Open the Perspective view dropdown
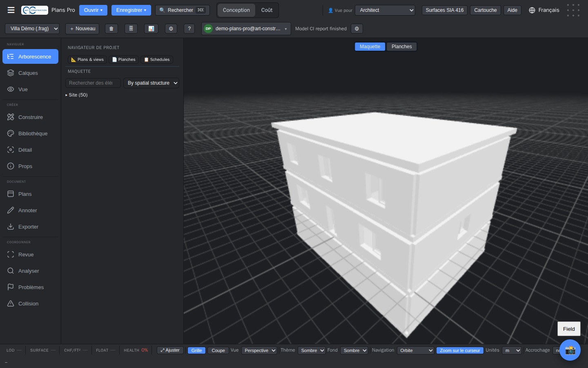Image resolution: width=588 pixels, height=368 pixels. coord(259,350)
